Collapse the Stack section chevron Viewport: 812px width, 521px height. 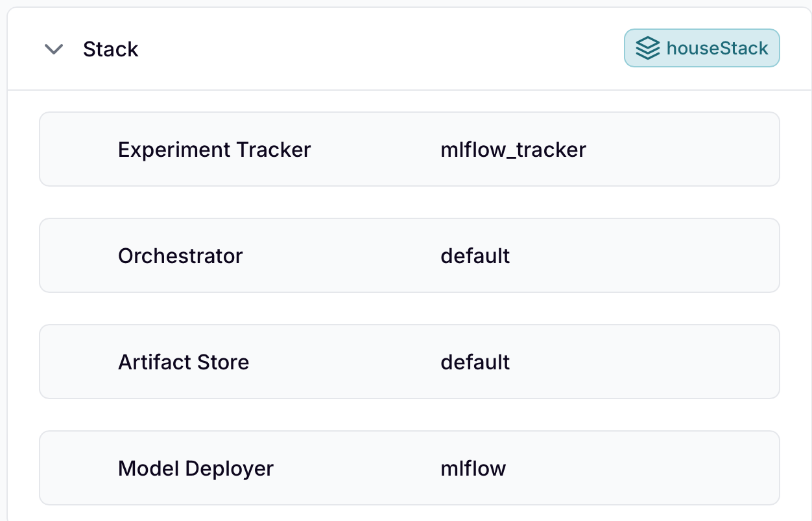pyautogui.click(x=53, y=49)
